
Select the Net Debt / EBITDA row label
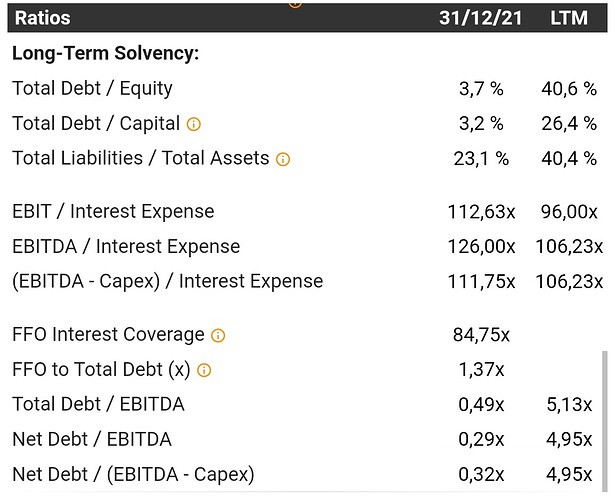[91, 439]
